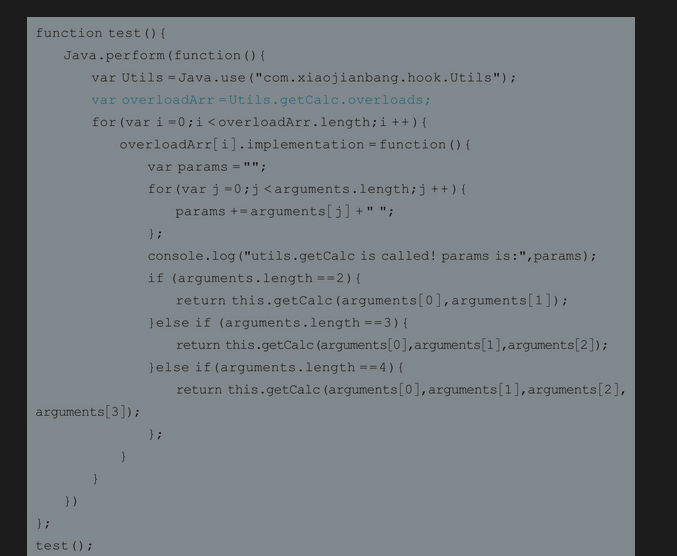Click the three-argument return this.getCalc line
The width and height of the screenshot is (677, 556).
point(392,345)
